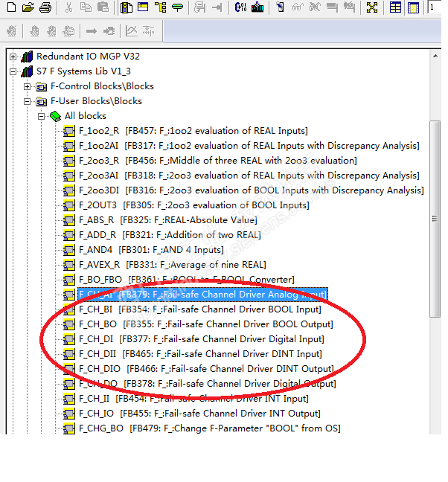Select block F_CH_DIO FB466
This screenshot has height=482, width=448.
(206, 369)
